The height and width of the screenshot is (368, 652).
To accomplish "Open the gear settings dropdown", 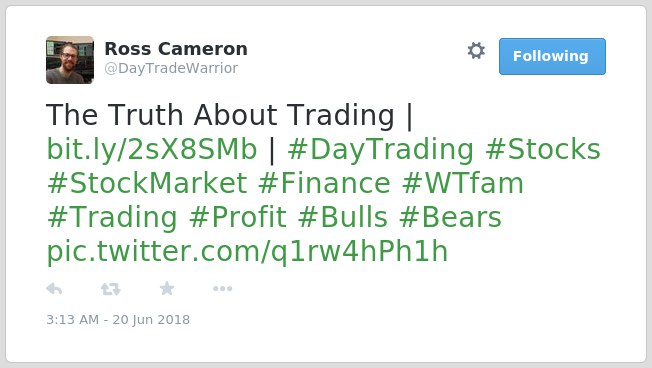I will (476, 51).
